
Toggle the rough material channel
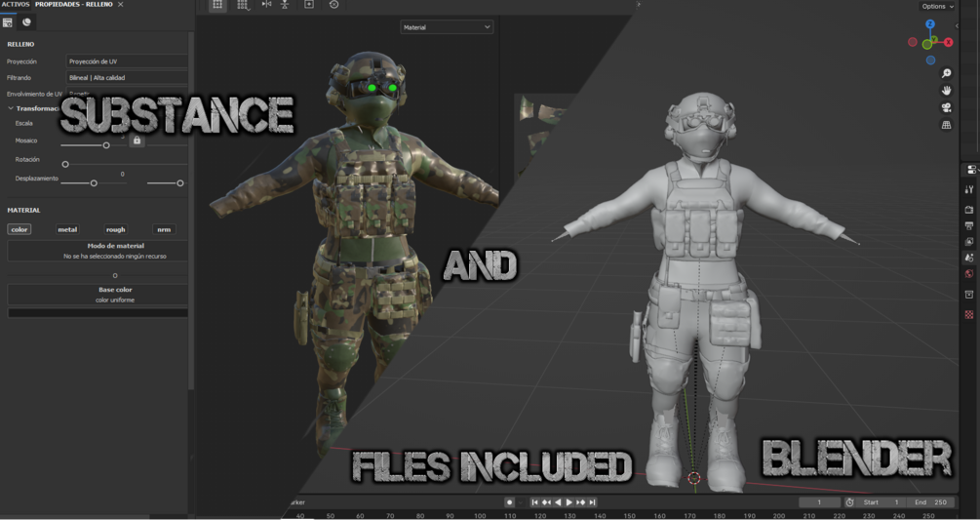coord(116,229)
